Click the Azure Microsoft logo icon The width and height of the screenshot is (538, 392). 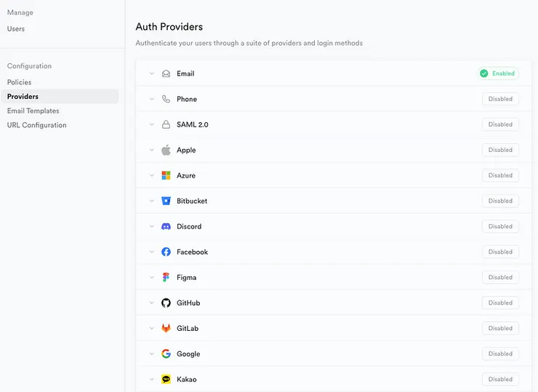[x=166, y=175]
